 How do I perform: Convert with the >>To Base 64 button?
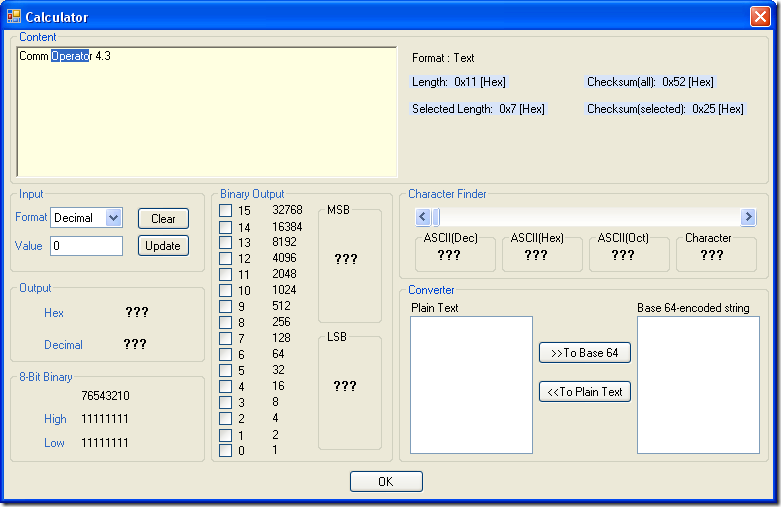(x=585, y=353)
